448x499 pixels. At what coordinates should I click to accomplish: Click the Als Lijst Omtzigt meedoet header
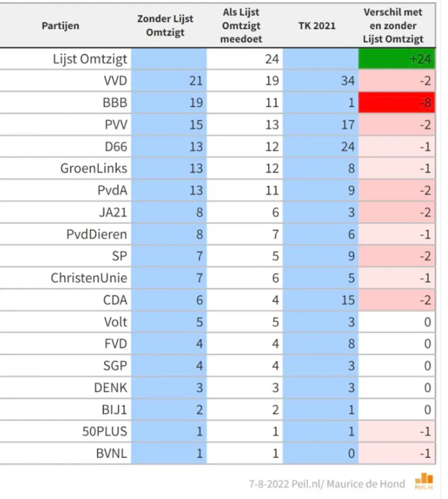241,26
